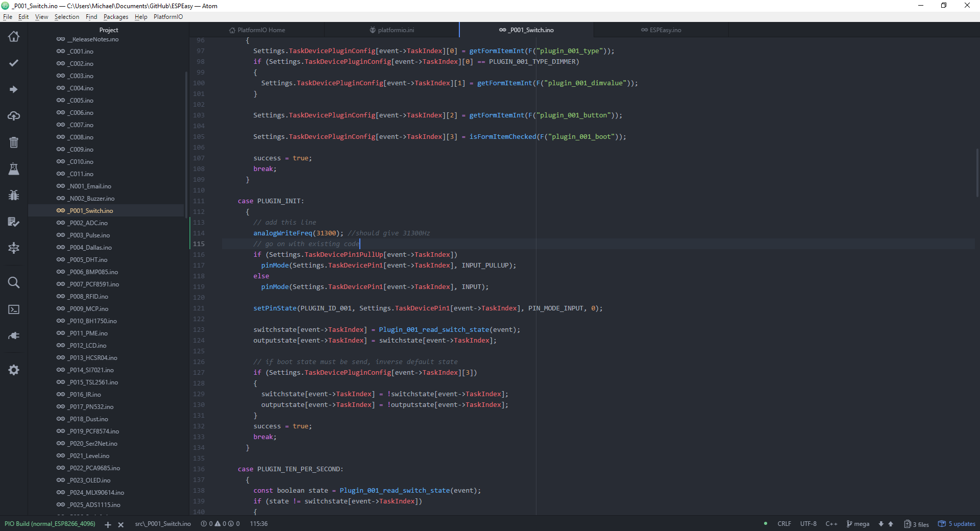This screenshot has width=980, height=531.
Task: Change the C++ grammar selector
Action: tap(831, 524)
